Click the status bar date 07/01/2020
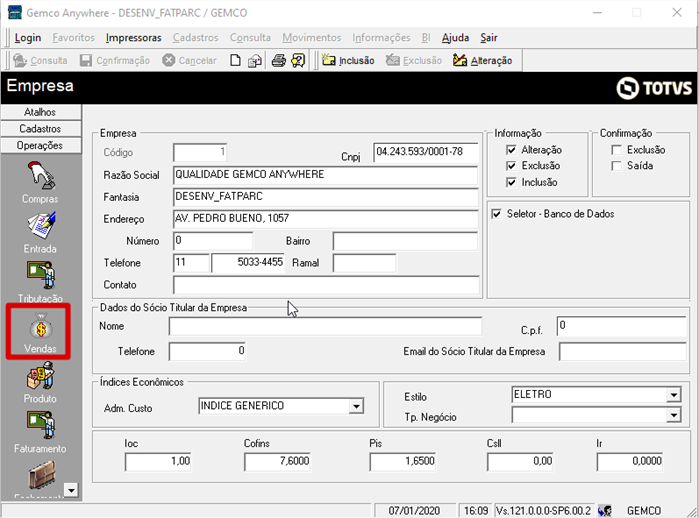 point(414,510)
